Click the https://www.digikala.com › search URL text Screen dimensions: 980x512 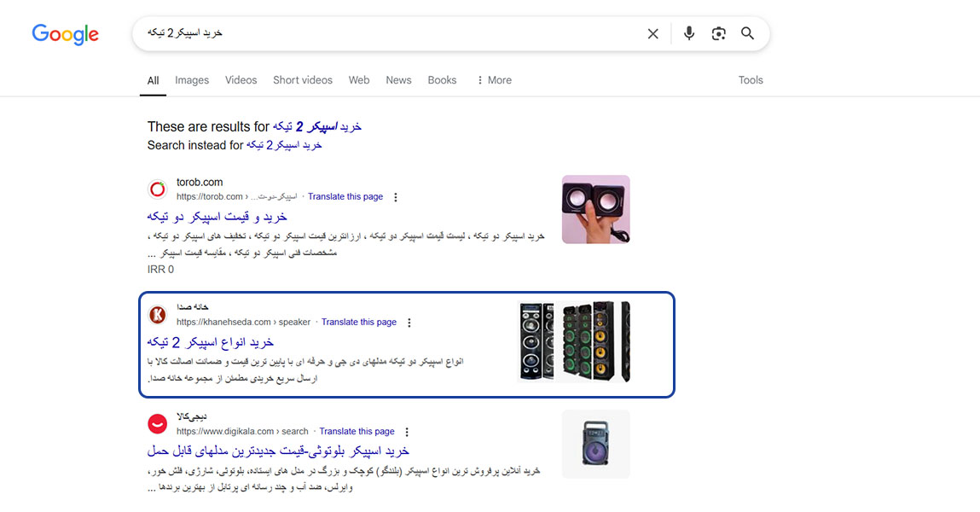click(x=242, y=431)
